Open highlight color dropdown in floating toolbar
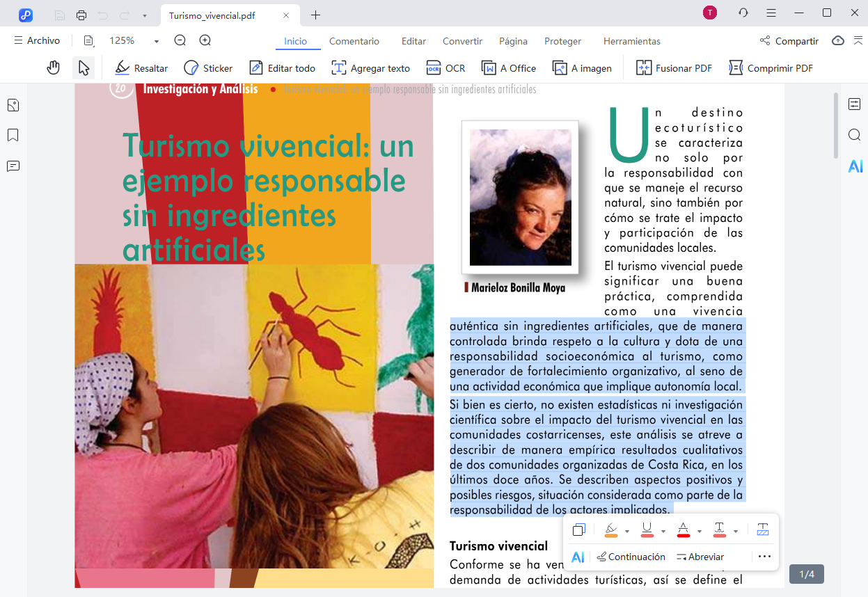868x597 pixels. [x=627, y=532]
